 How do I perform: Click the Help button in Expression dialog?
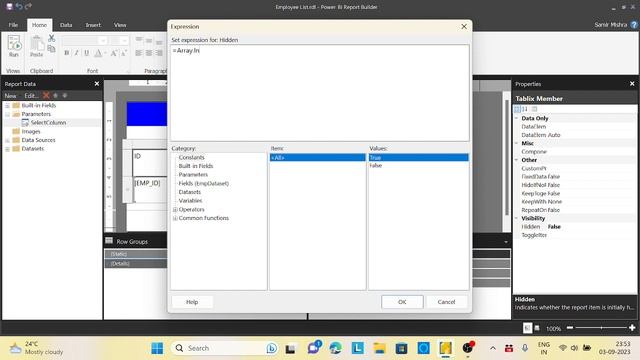[x=192, y=302]
